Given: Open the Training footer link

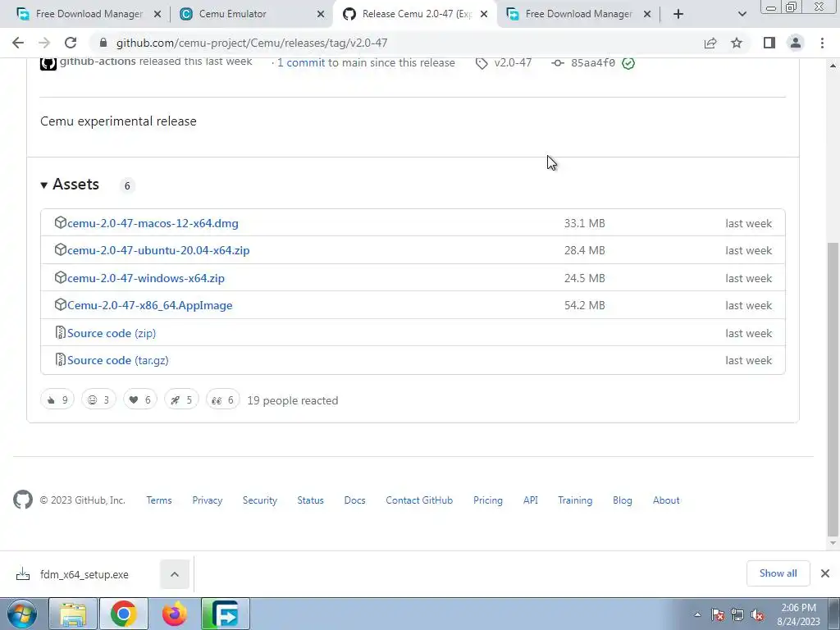Looking at the screenshot, I should click(x=575, y=500).
